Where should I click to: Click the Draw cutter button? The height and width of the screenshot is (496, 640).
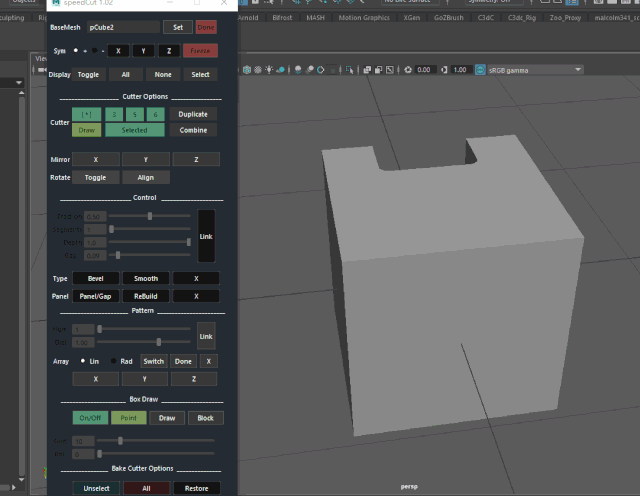tap(87, 130)
